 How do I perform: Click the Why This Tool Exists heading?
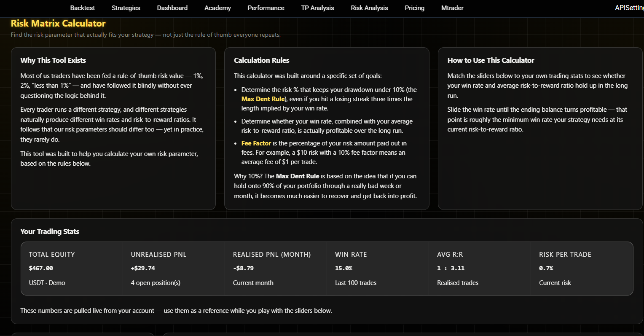coord(53,60)
